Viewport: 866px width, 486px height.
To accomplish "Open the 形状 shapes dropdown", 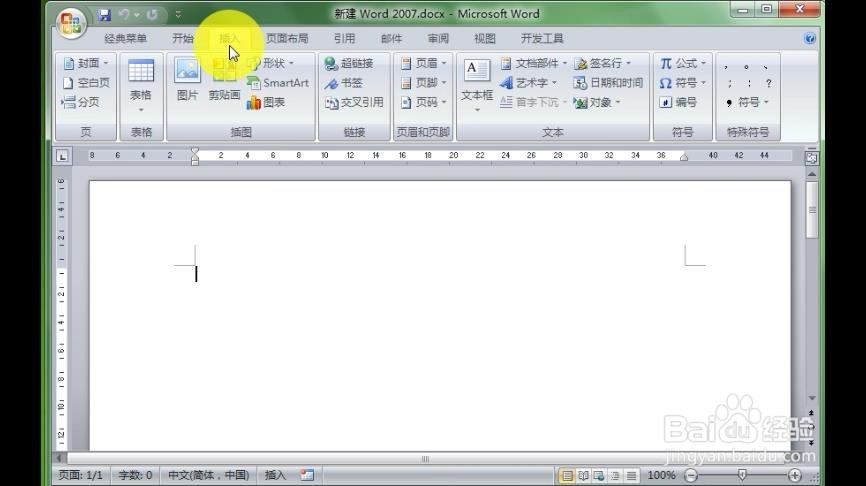I will click(x=271, y=64).
